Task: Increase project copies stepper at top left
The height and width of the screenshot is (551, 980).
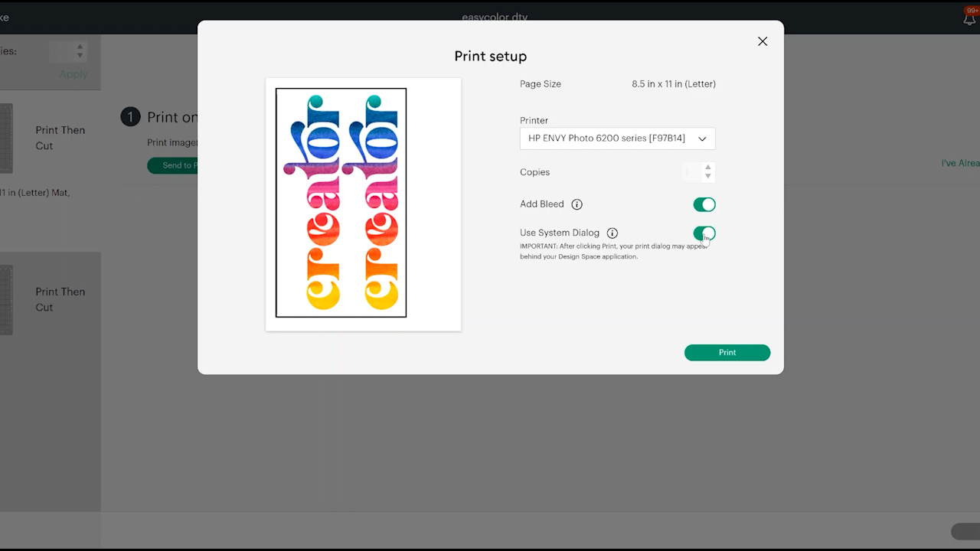Action: pos(80,47)
